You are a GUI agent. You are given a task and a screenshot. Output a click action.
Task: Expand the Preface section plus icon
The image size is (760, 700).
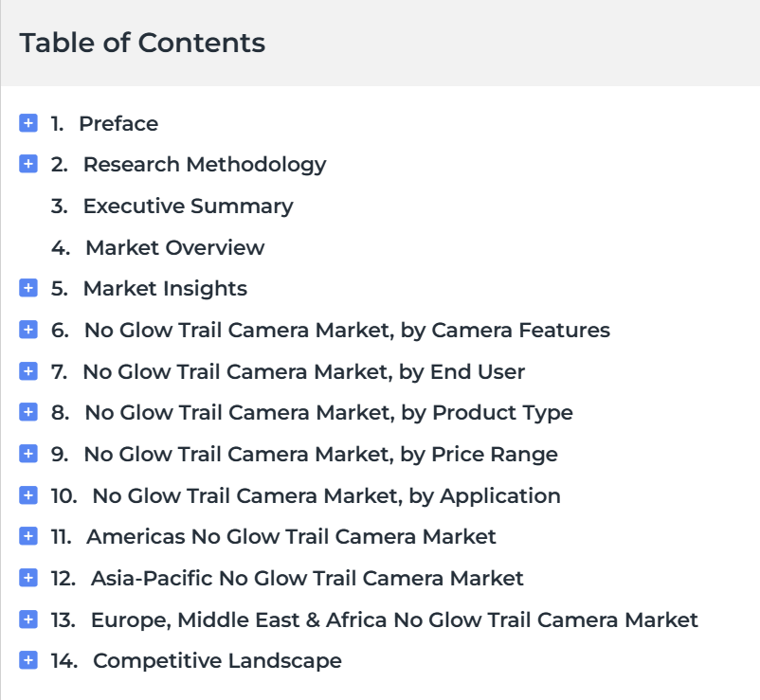coord(28,123)
